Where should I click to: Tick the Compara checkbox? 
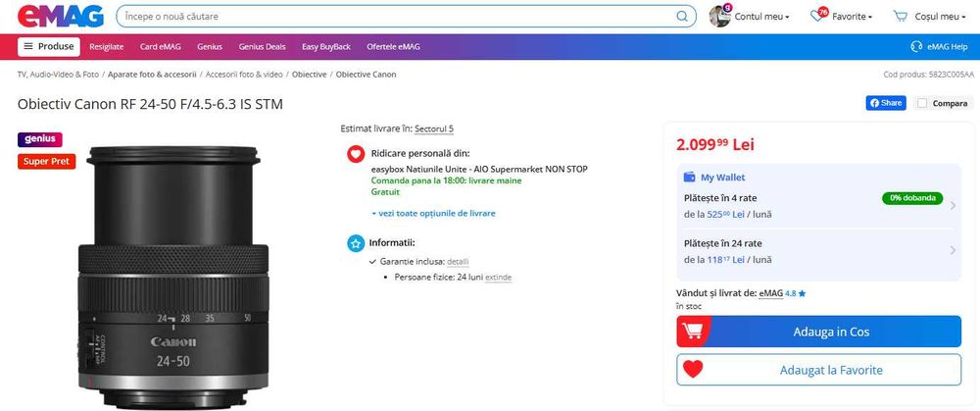[921, 104]
